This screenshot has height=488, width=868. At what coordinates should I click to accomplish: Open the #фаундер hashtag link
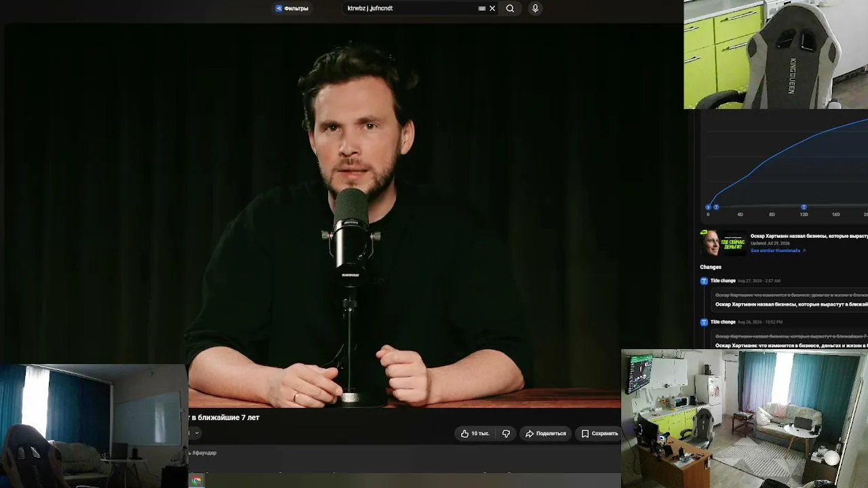tap(204, 453)
